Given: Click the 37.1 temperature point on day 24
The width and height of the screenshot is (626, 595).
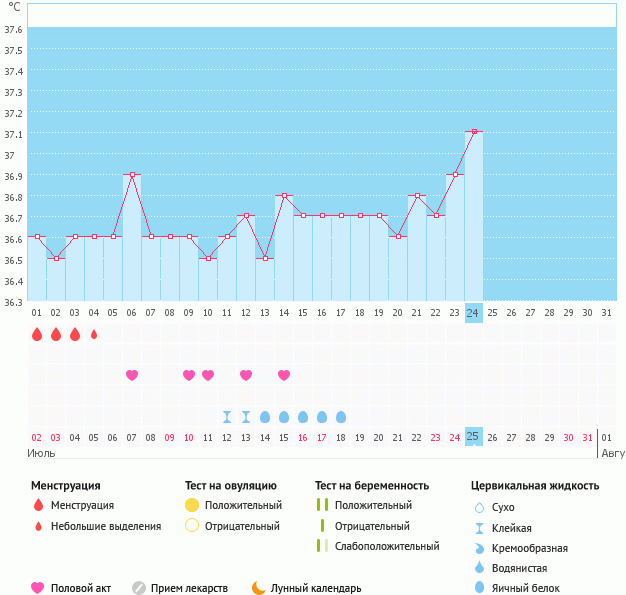Looking at the screenshot, I should 474,131.
